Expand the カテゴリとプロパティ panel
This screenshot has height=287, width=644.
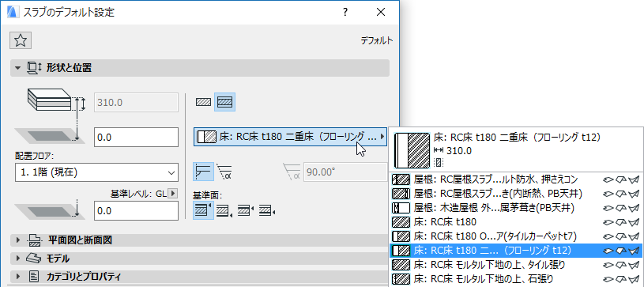pyautogui.click(x=17, y=276)
